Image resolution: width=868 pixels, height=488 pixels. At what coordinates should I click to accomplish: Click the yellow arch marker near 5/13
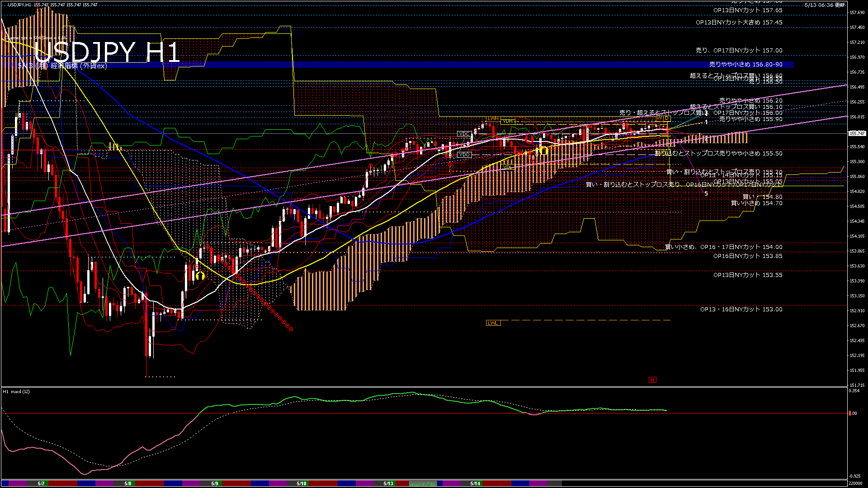point(544,150)
